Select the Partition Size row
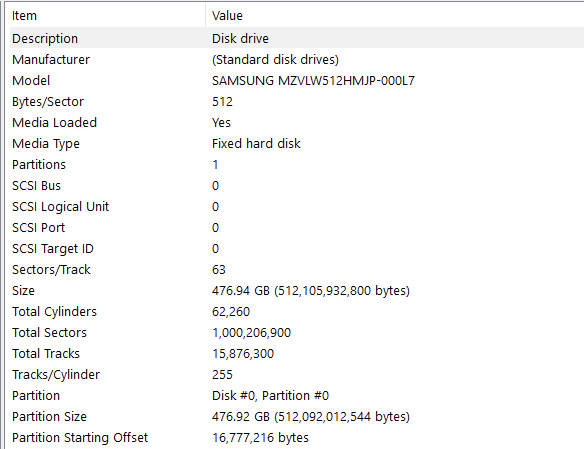Screen dimensions: 584x449 297,416
